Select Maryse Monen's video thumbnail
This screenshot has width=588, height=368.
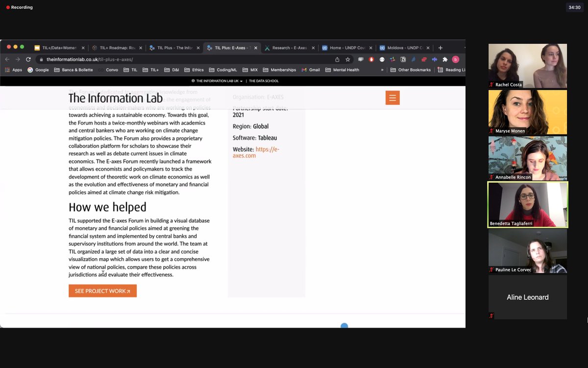click(528, 112)
